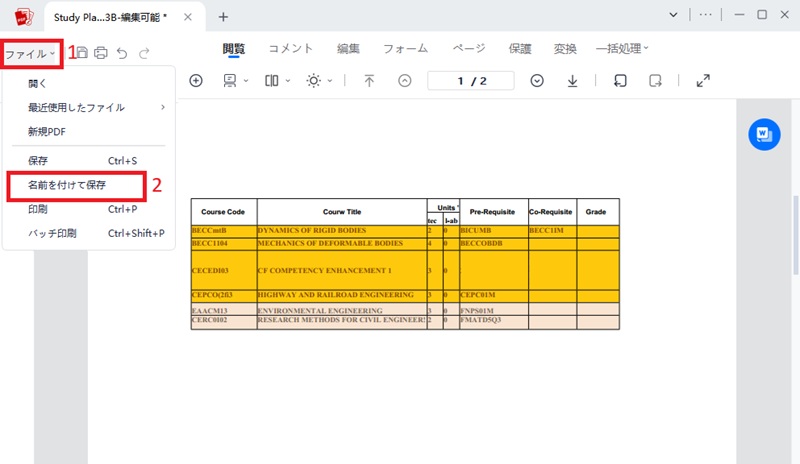Click the blue convert to Word button
Viewport: 800px width, 464px height.
click(x=764, y=135)
